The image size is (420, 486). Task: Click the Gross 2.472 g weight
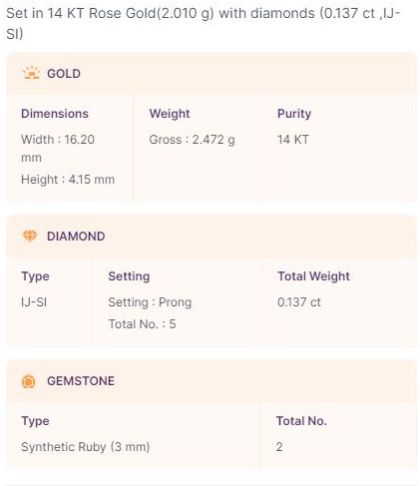point(192,140)
